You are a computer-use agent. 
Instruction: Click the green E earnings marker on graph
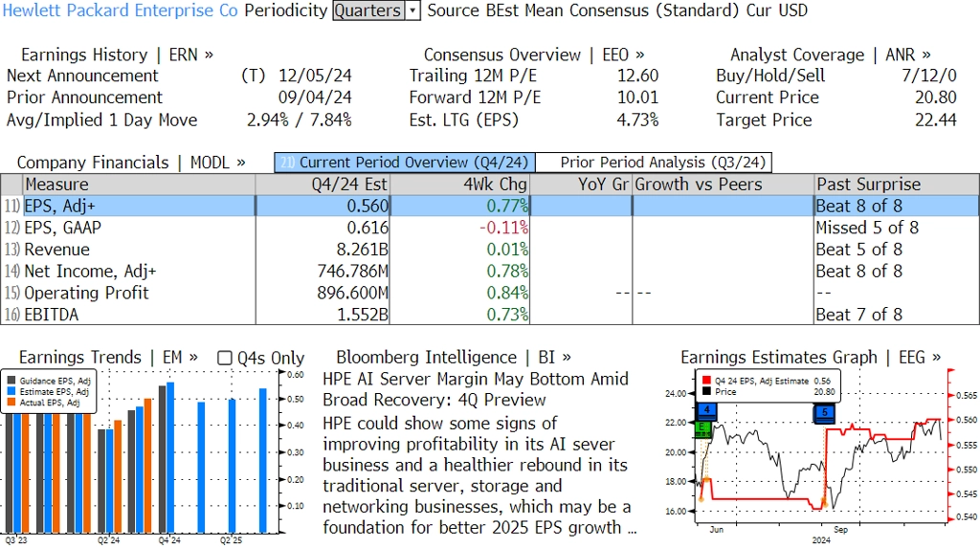coord(702,428)
